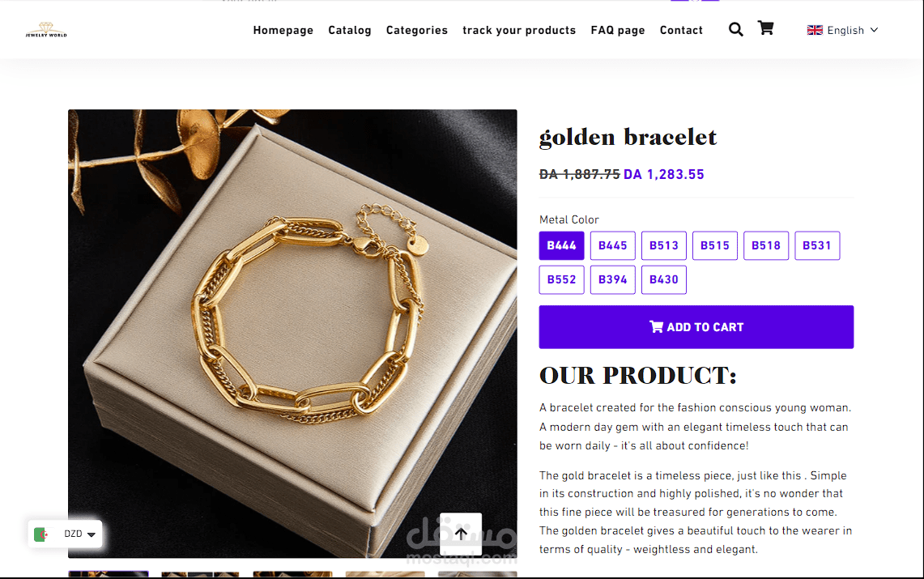Select metal color option B513
The height and width of the screenshot is (579, 924).
pos(664,245)
